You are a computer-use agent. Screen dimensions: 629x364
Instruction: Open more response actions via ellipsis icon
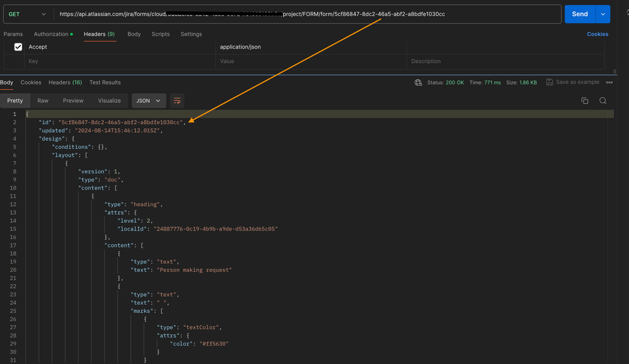tap(609, 82)
